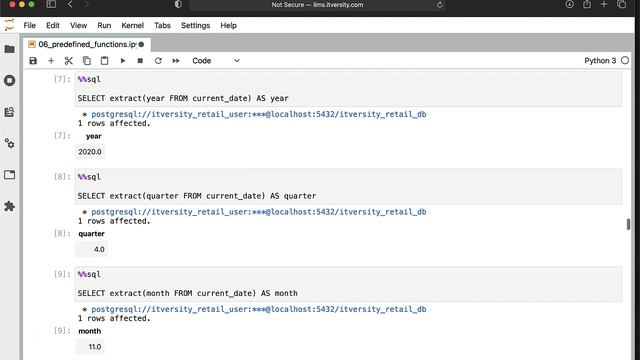The height and width of the screenshot is (360, 640).
Task: Click into the extract month code cell
Action: coord(349,284)
